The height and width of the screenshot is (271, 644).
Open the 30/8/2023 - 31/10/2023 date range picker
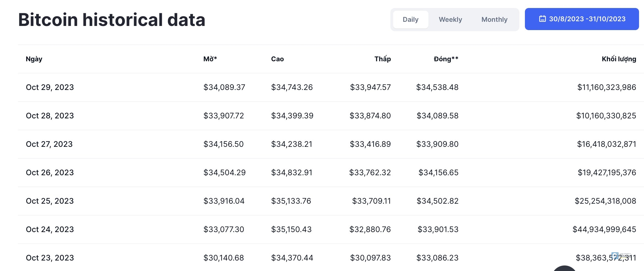point(582,19)
